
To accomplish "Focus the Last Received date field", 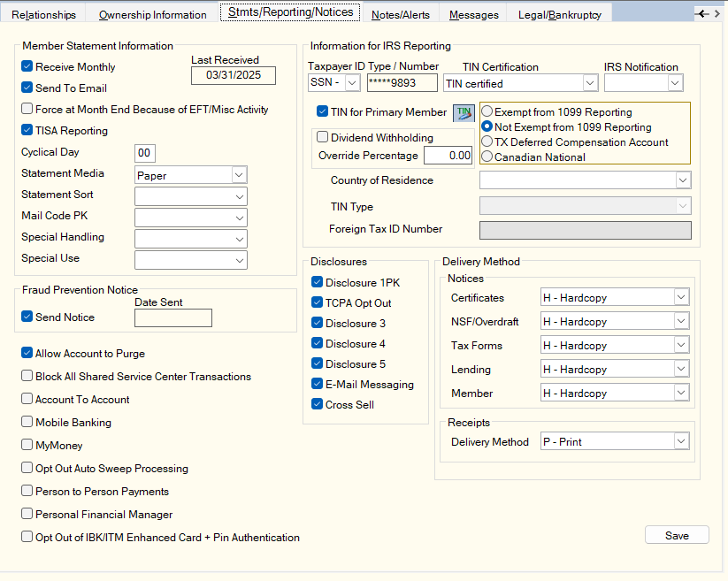I will click(x=234, y=75).
